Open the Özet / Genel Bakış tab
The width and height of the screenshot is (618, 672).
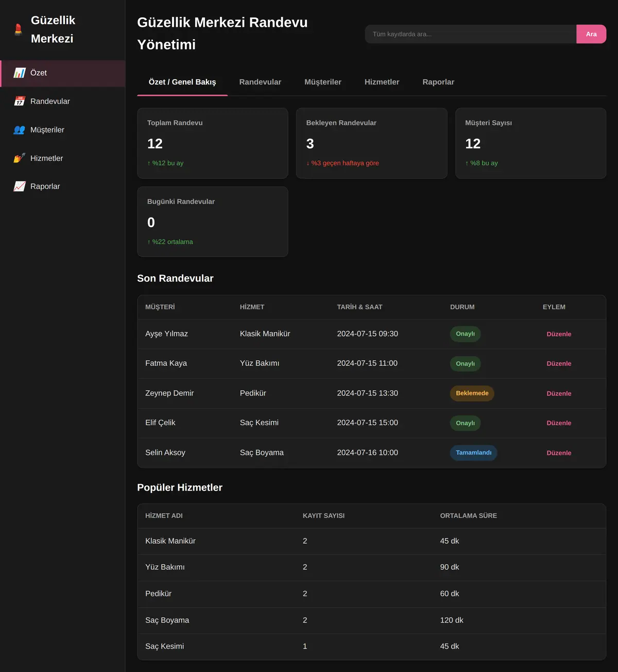pyautogui.click(x=182, y=82)
